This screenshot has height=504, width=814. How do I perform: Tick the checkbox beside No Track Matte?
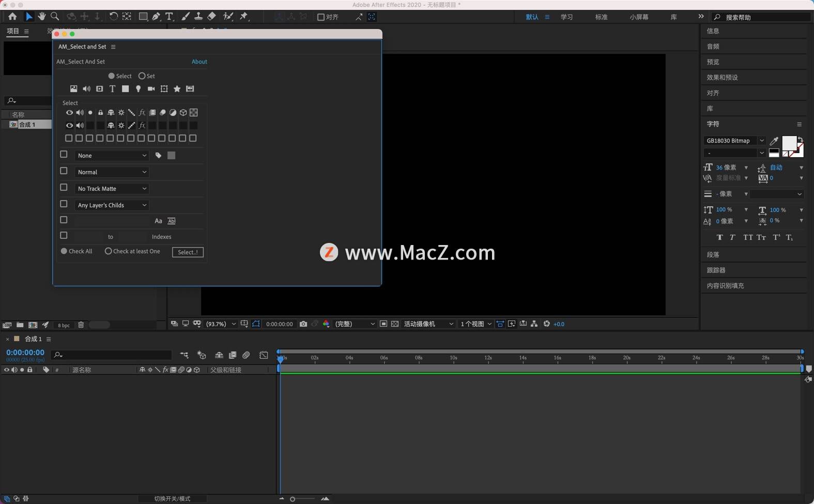pyautogui.click(x=64, y=187)
